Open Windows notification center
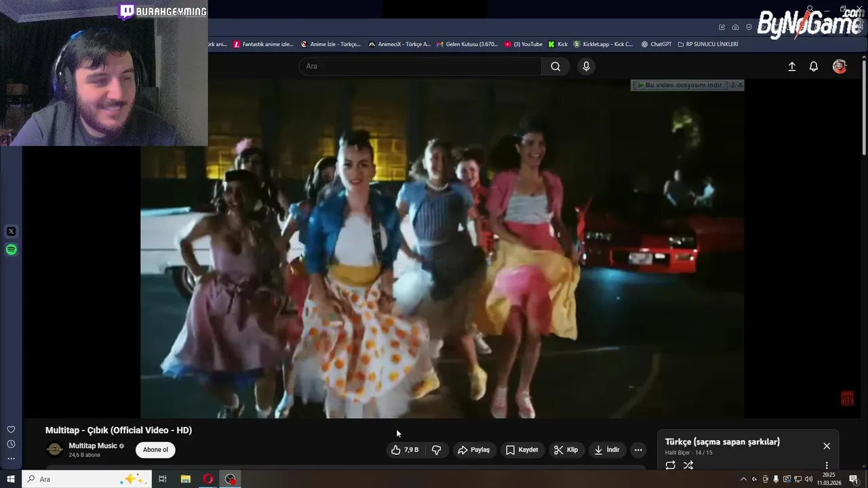The width and height of the screenshot is (868, 488). [x=854, y=479]
